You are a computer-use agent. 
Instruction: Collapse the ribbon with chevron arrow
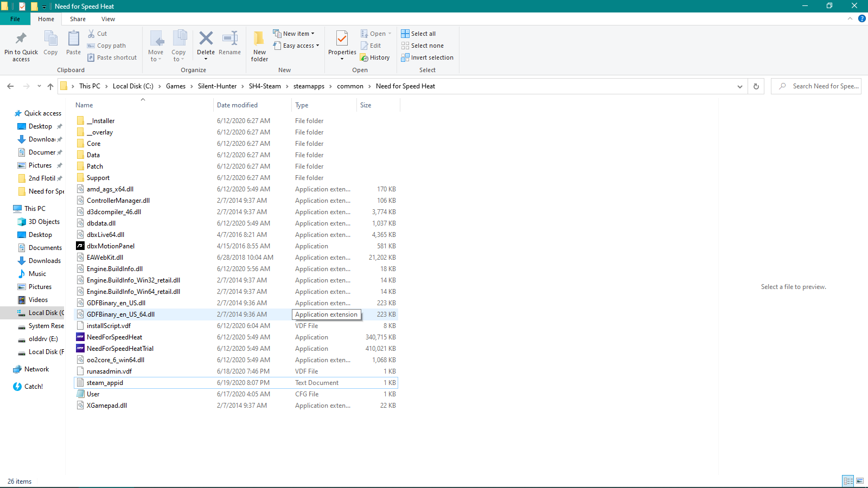click(850, 19)
